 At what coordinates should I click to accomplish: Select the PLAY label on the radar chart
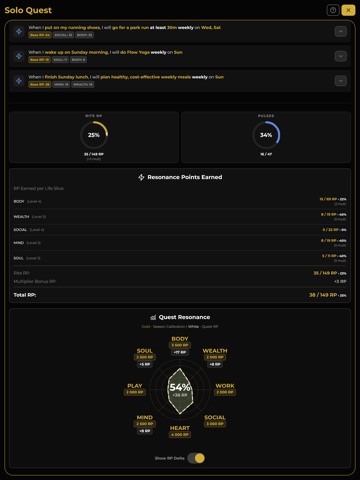click(x=135, y=386)
